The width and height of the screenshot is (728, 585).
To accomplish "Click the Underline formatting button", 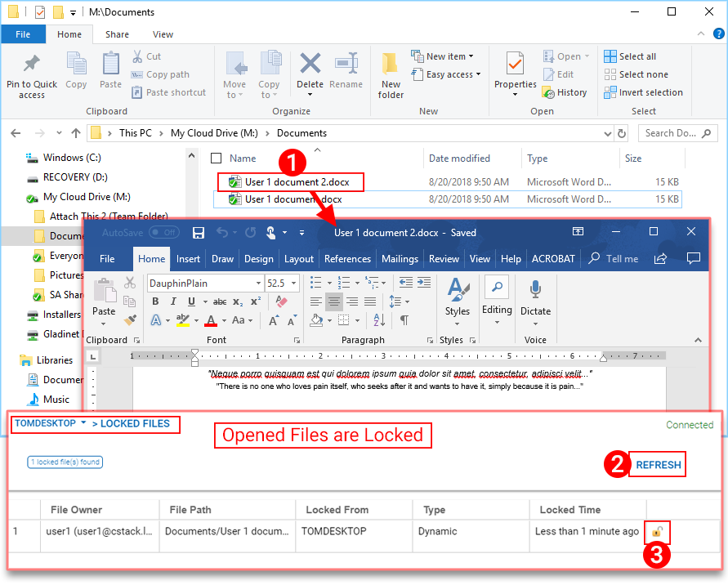I will tap(191, 301).
